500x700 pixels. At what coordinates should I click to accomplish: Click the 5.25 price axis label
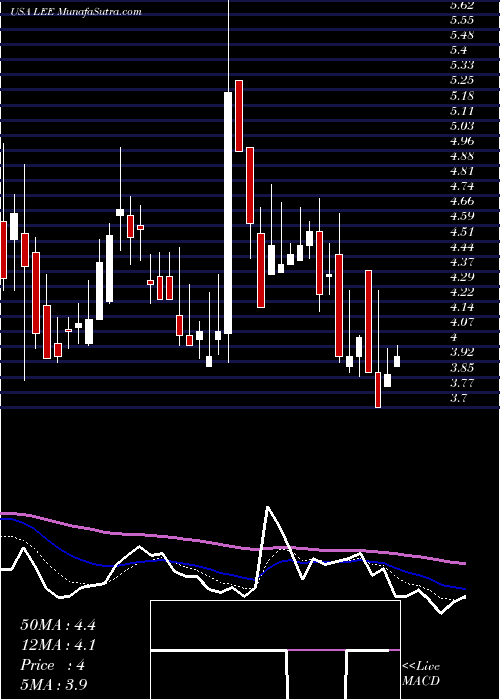tap(462, 81)
